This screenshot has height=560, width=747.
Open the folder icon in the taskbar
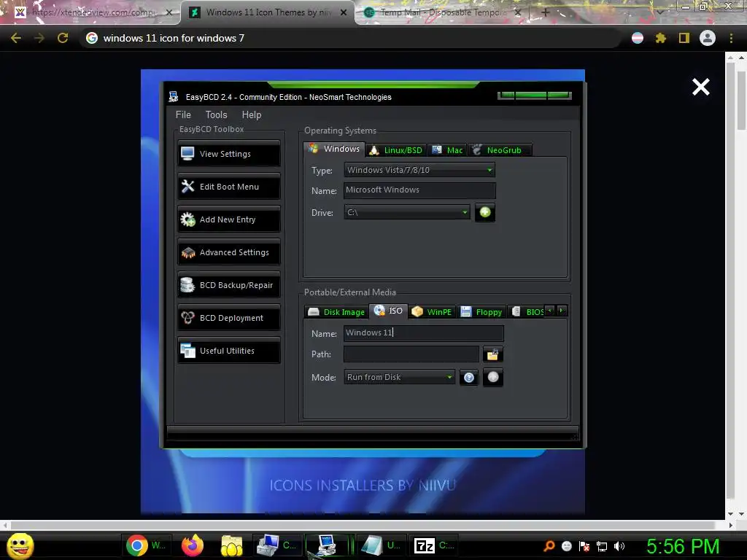click(x=232, y=545)
